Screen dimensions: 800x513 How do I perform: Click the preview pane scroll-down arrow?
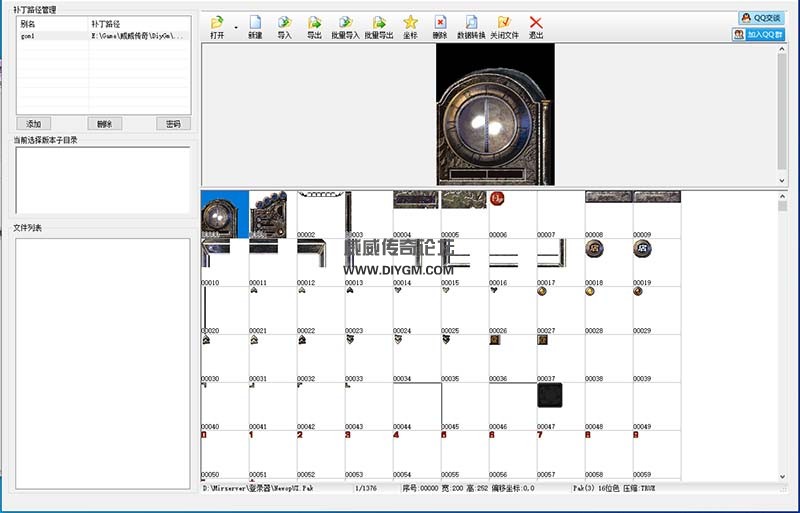[x=782, y=180]
